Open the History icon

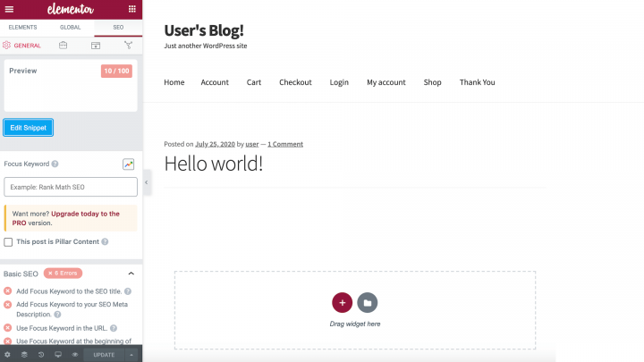pyautogui.click(x=41, y=355)
